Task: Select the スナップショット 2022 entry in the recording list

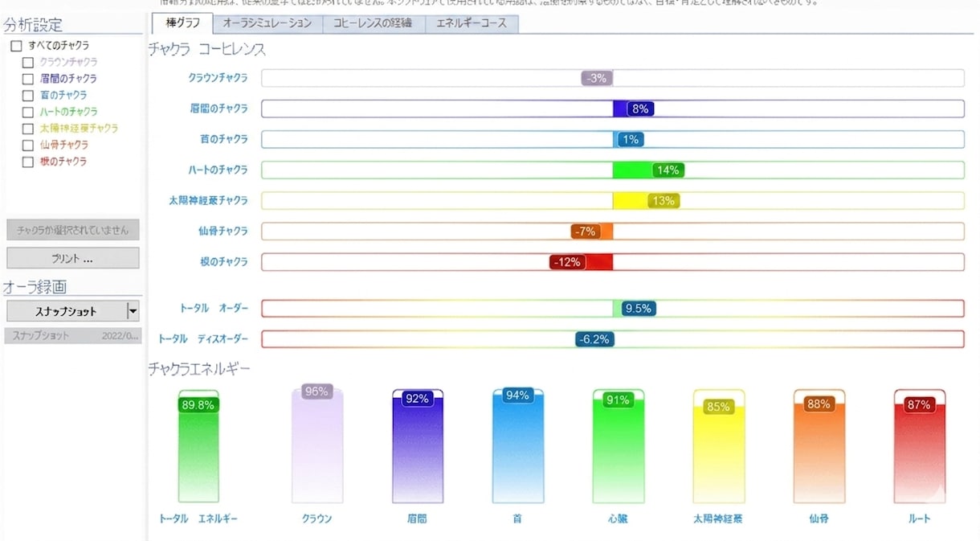Action: point(72,335)
